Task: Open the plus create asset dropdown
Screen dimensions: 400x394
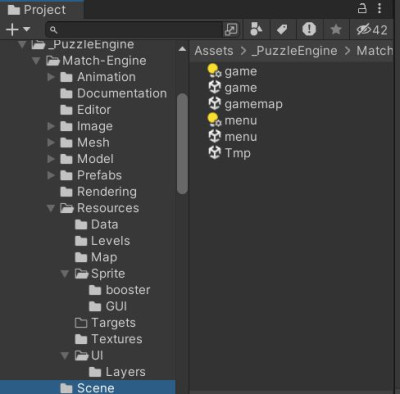Action: [18, 30]
